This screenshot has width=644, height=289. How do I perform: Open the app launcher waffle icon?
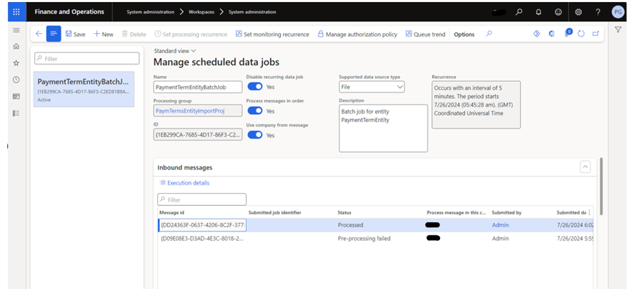pyautogui.click(x=16, y=12)
